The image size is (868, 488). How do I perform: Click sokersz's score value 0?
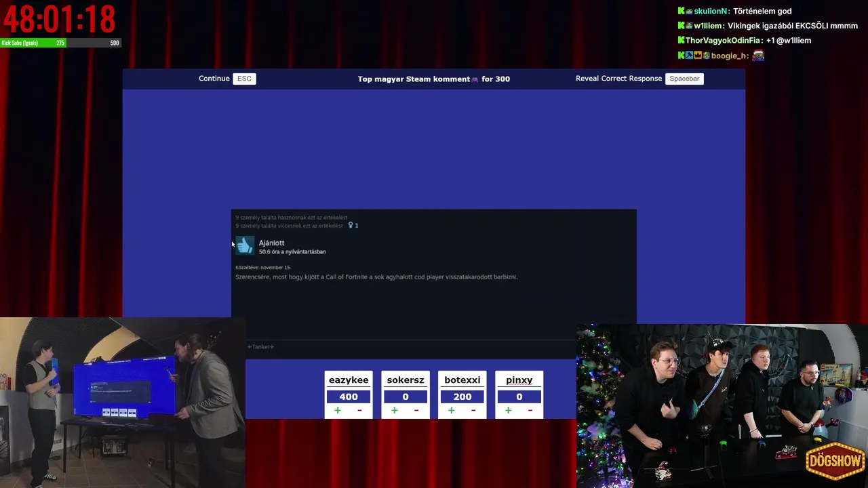tap(406, 397)
